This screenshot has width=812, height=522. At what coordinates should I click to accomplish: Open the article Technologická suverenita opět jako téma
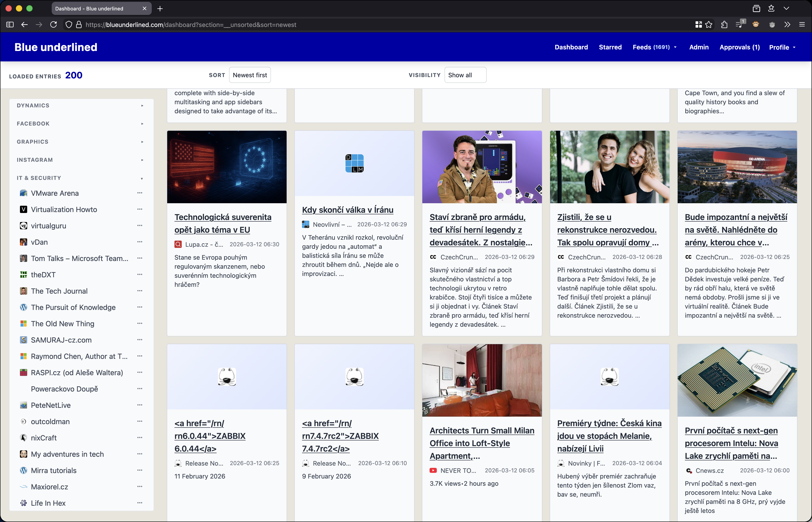[223, 223]
